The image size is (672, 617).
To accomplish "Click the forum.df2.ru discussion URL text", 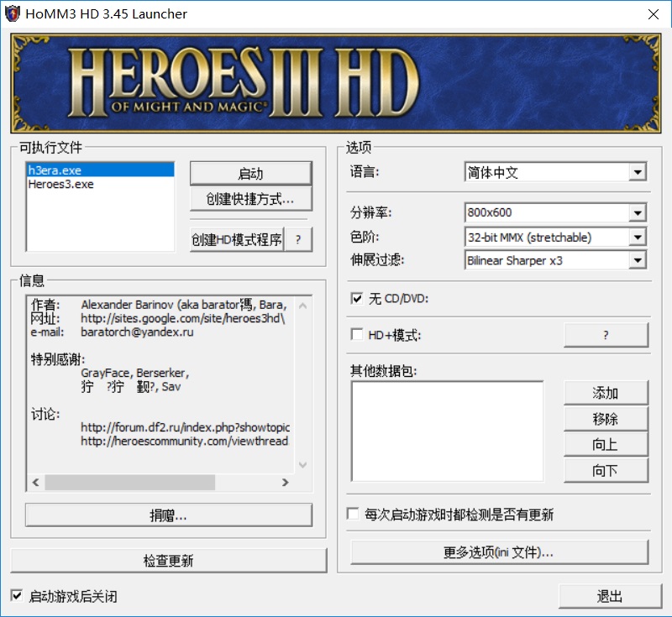I will pyautogui.click(x=185, y=427).
